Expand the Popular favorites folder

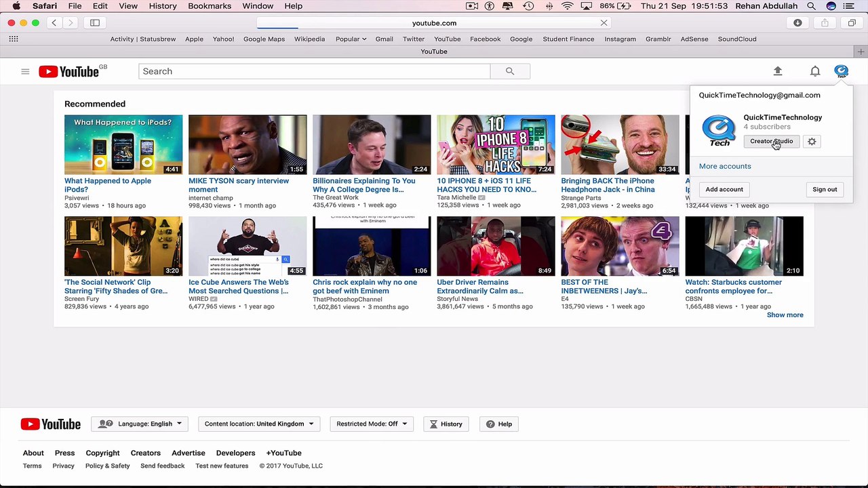tap(351, 39)
